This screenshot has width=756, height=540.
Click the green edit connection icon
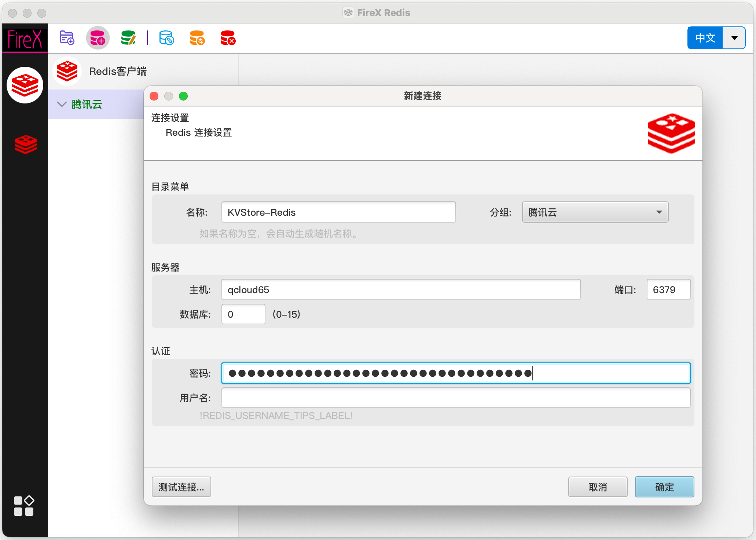(128, 38)
